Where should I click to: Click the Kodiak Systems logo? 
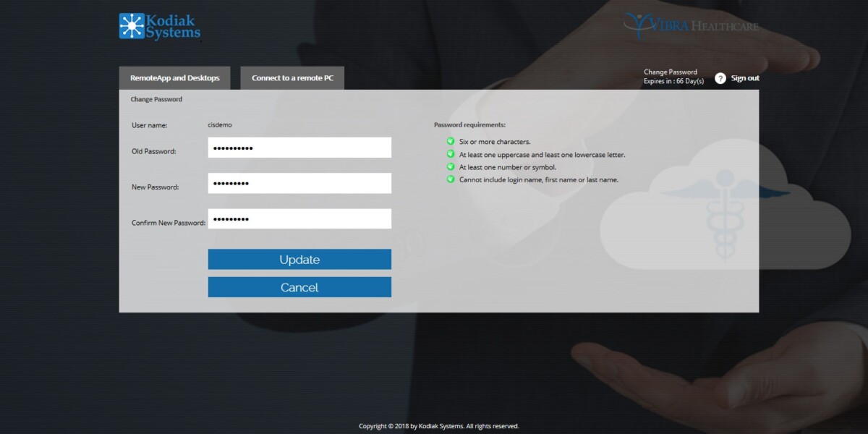coord(160,26)
